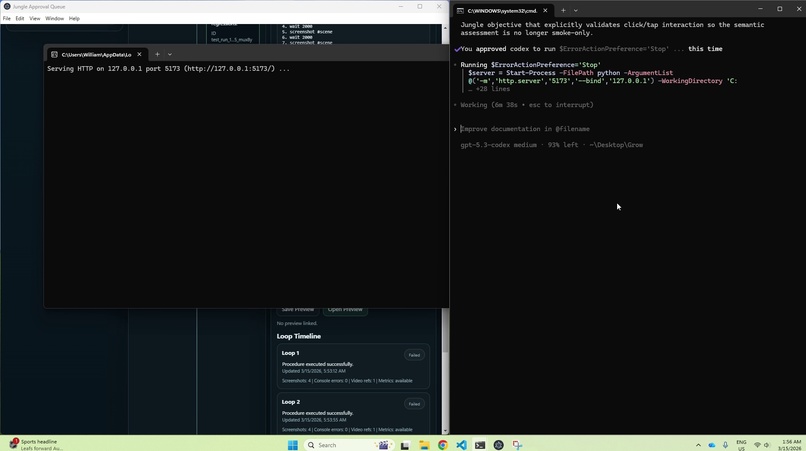806x451 pixels.
Task: Open the clock and date flyout
Action: [x=791, y=445]
